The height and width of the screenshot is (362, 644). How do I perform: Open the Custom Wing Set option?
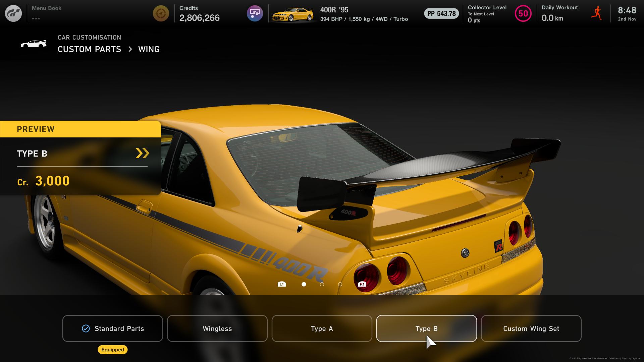tap(531, 328)
